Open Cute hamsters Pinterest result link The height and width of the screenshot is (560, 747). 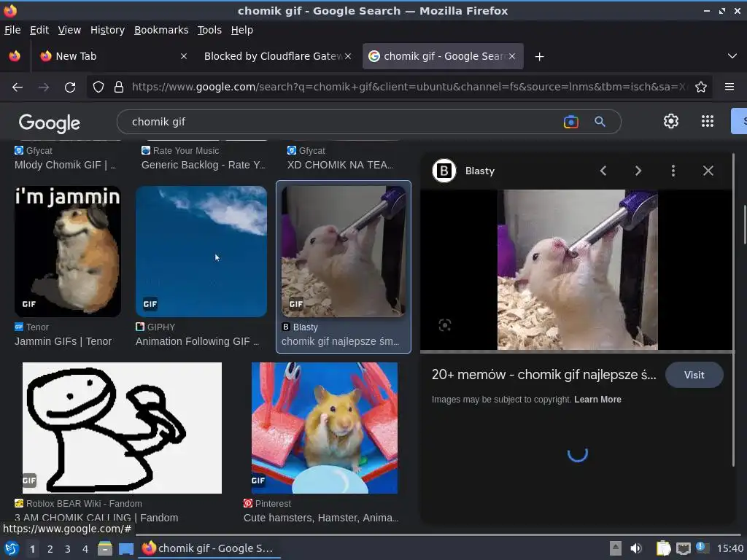click(321, 518)
